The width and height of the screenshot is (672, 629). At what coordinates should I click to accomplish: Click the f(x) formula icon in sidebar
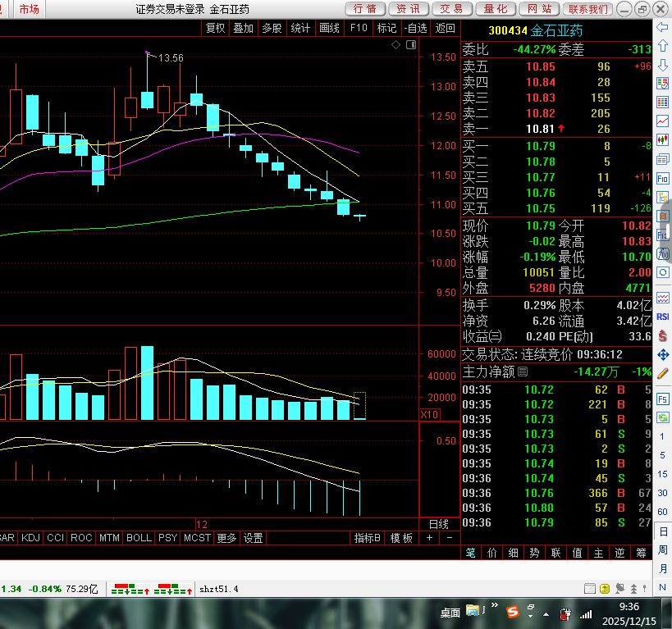[662, 253]
